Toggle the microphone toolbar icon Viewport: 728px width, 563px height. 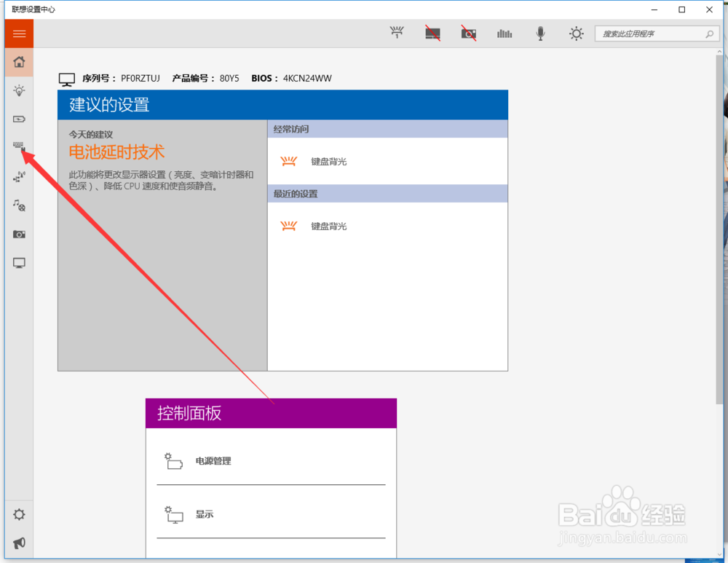(540, 34)
